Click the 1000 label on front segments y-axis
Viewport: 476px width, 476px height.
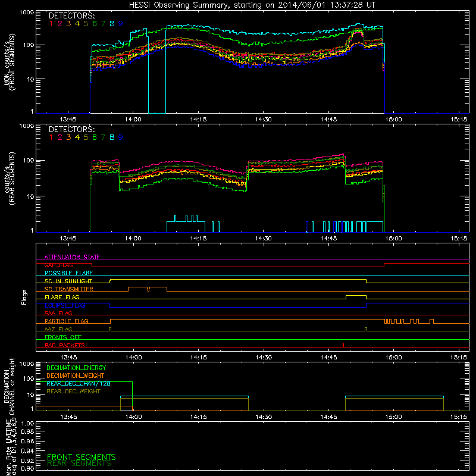27,12
